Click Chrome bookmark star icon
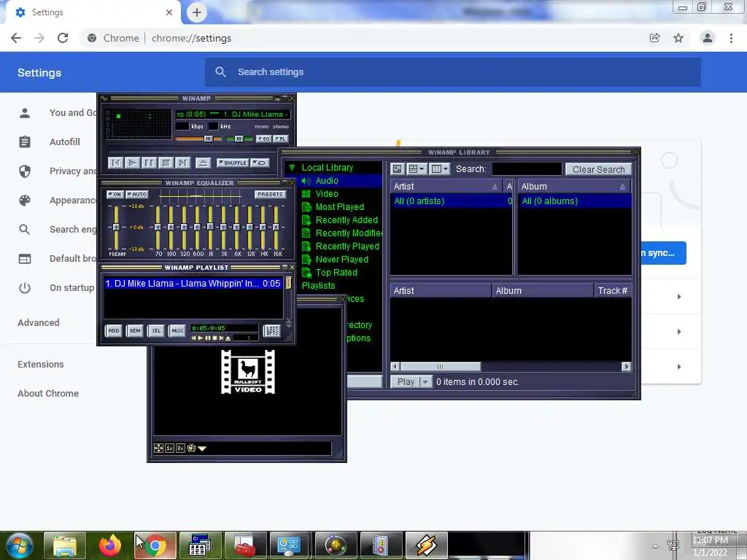 (x=678, y=38)
